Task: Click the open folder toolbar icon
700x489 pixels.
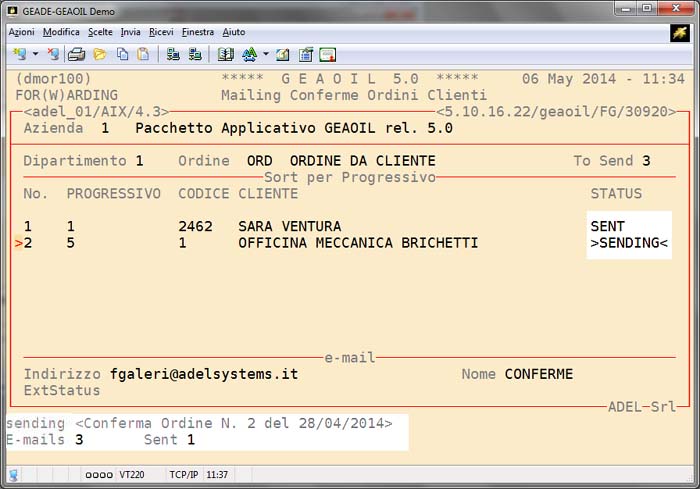Action: [99, 54]
